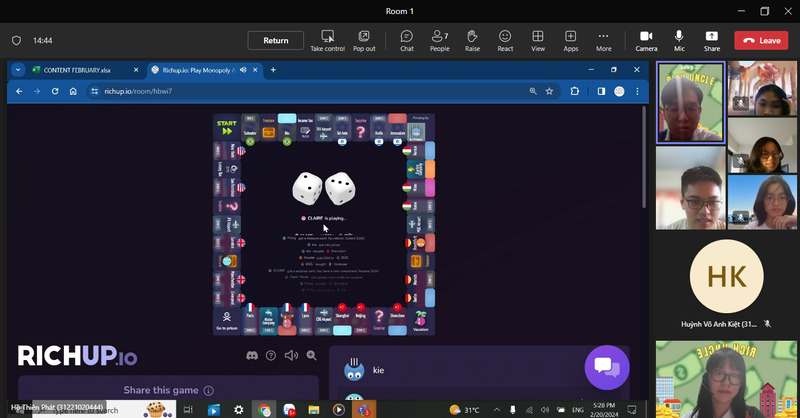This screenshot has width=800, height=418.
Task: Leave the meeting with the red button
Action: click(x=762, y=40)
